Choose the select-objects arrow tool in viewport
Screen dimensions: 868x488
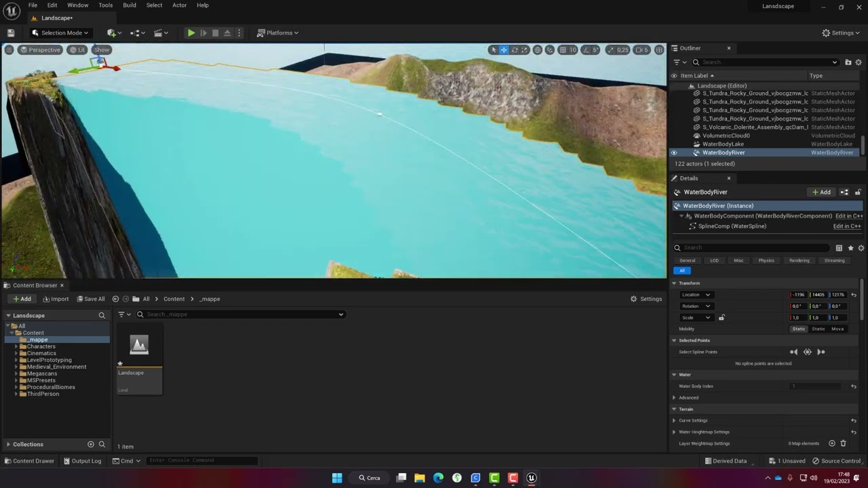[x=493, y=49]
